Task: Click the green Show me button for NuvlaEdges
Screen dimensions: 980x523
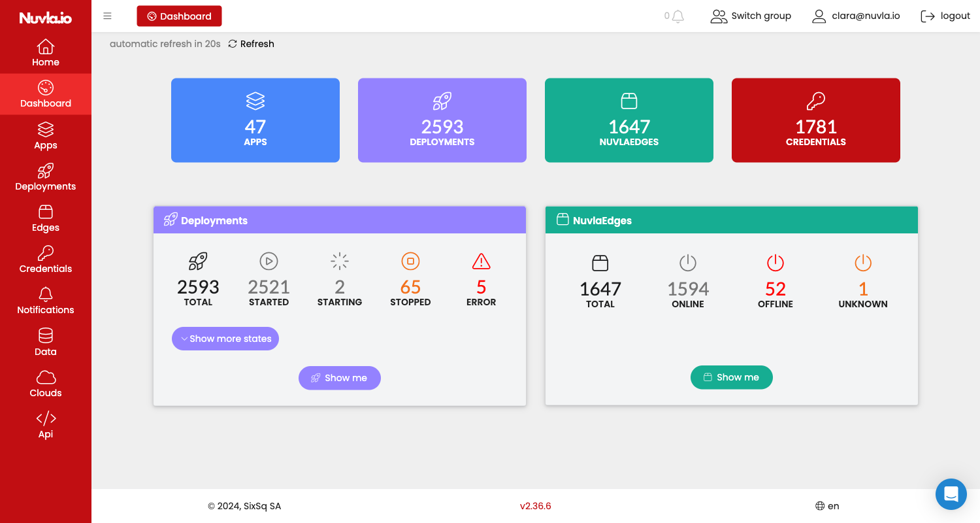Action: (732, 377)
